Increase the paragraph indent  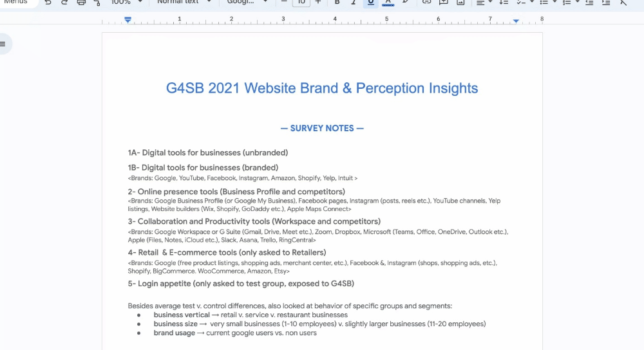click(606, 2)
